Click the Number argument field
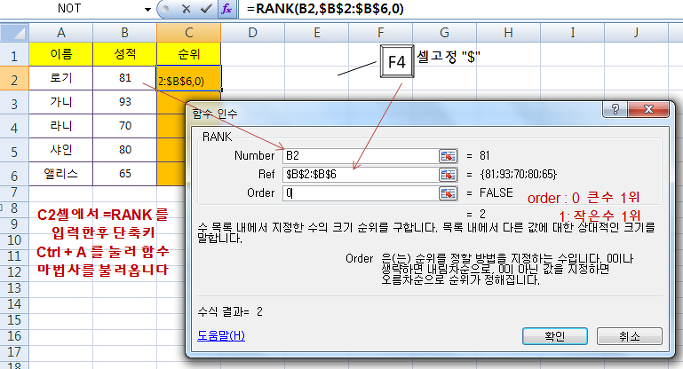683x369 pixels. tap(360, 156)
